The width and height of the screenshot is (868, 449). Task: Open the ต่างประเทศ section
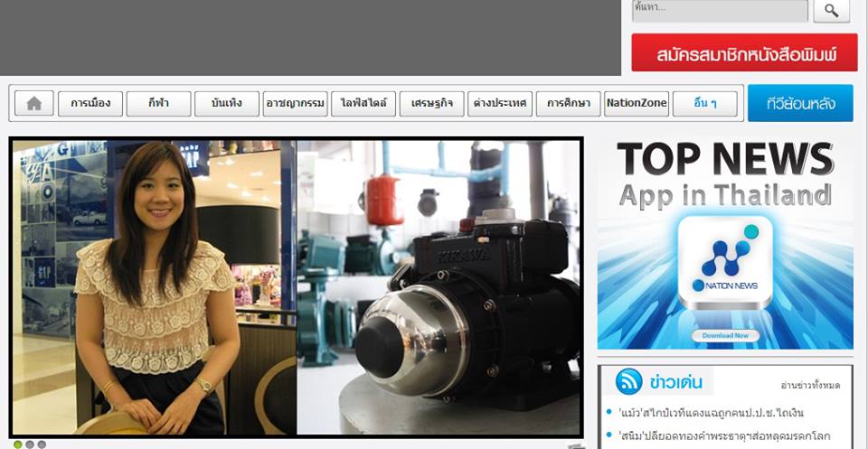tap(500, 103)
